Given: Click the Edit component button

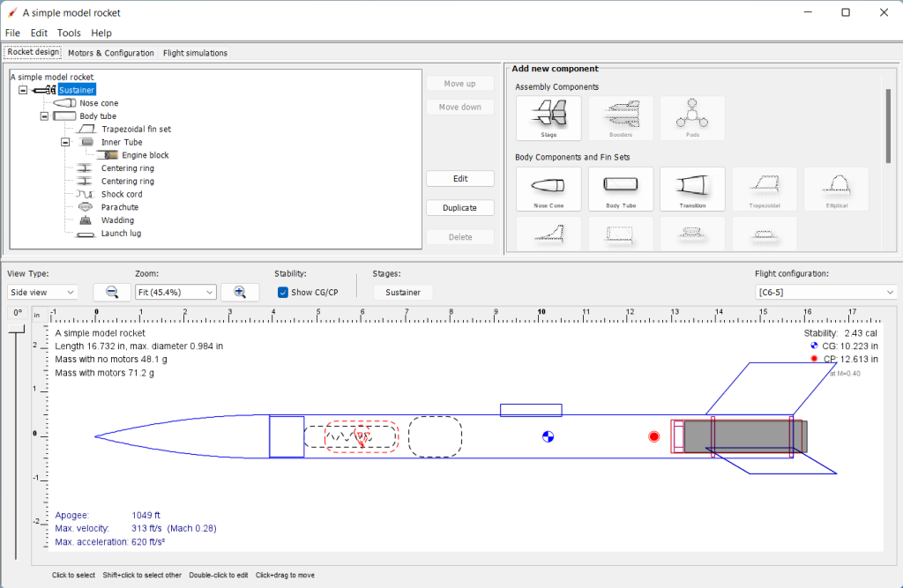Looking at the screenshot, I should pyautogui.click(x=459, y=178).
